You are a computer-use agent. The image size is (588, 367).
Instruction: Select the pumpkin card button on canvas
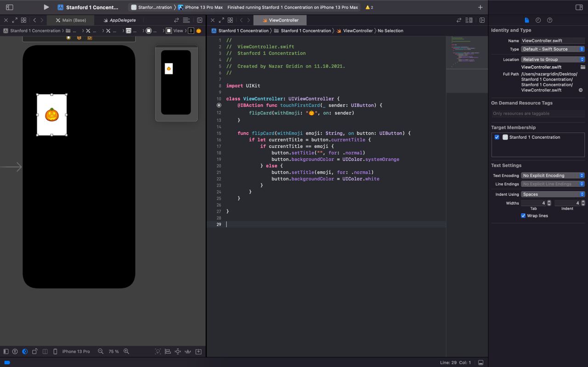[52, 115]
